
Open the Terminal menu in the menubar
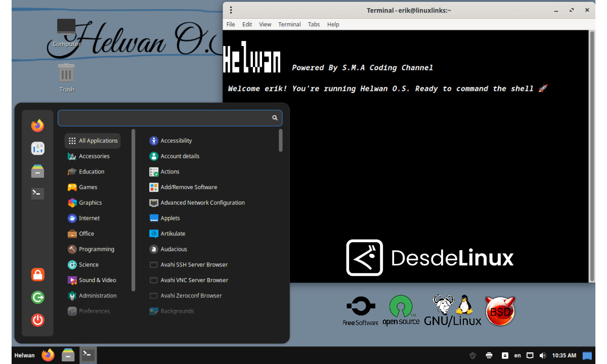[289, 24]
